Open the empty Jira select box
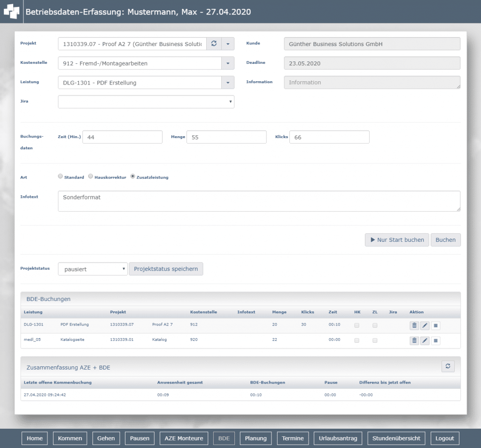Image resolution: width=481 pixels, height=448 pixels. click(x=146, y=102)
